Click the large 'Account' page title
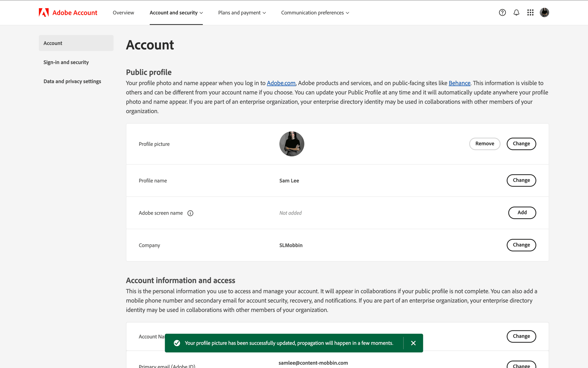This screenshot has height=368, width=588. click(150, 45)
